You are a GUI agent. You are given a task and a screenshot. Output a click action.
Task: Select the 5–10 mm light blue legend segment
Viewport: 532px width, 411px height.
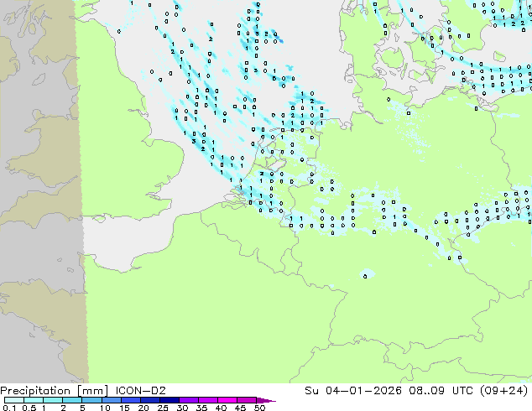pos(92,400)
